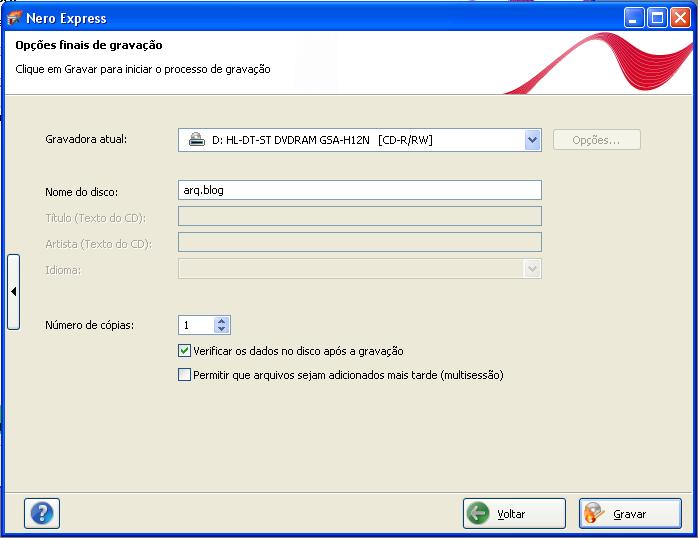This screenshot has height=538, width=698.
Task: Click the 'Gravadora atual:' label
Action: tap(86, 139)
